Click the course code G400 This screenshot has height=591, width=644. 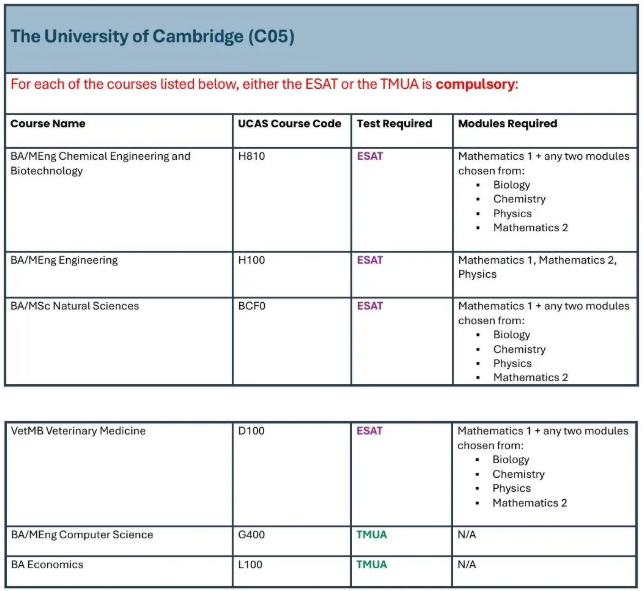coord(251,535)
